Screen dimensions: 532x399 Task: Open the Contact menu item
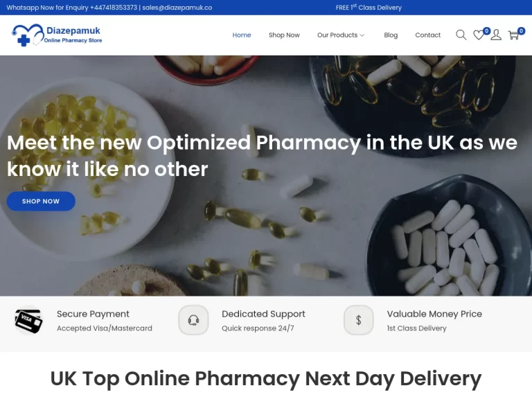click(x=428, y=35)
